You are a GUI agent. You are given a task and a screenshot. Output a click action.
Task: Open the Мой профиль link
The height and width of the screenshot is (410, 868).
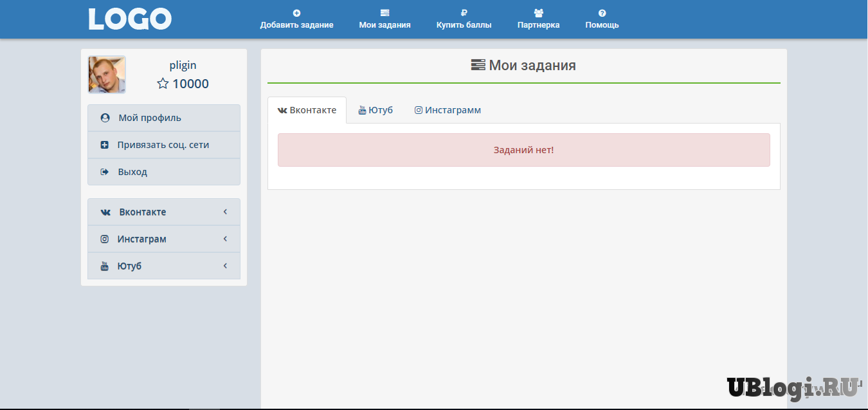[x=150, y=118]
